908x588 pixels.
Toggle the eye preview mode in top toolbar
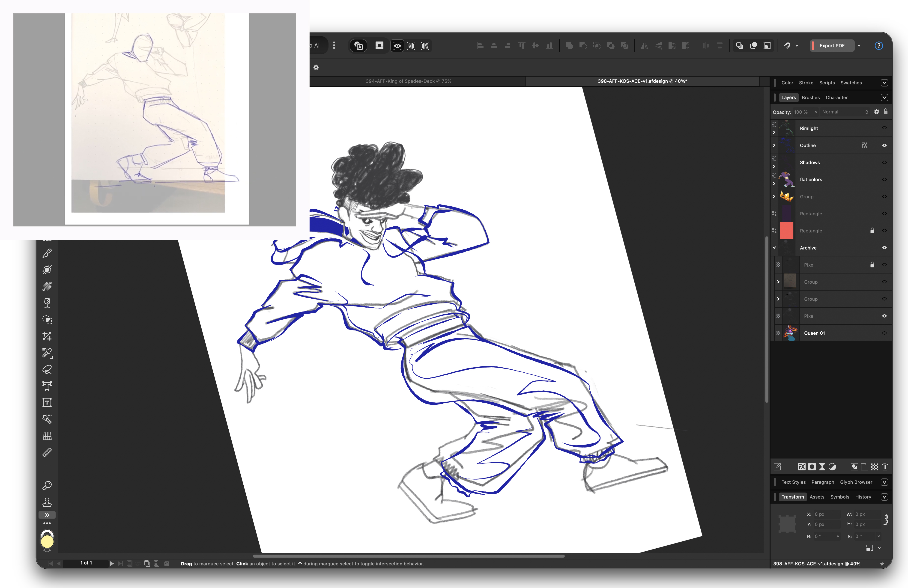pyautogui.click(x=397, y=46)
